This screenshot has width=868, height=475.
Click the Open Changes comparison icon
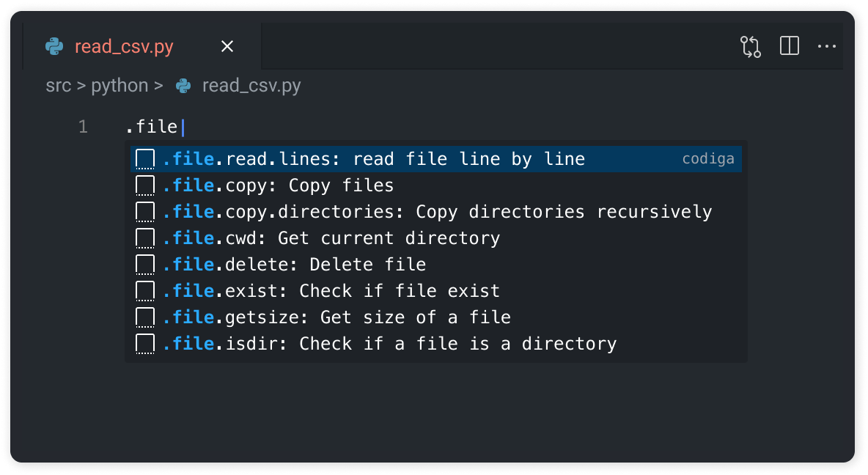click(750, 46)
